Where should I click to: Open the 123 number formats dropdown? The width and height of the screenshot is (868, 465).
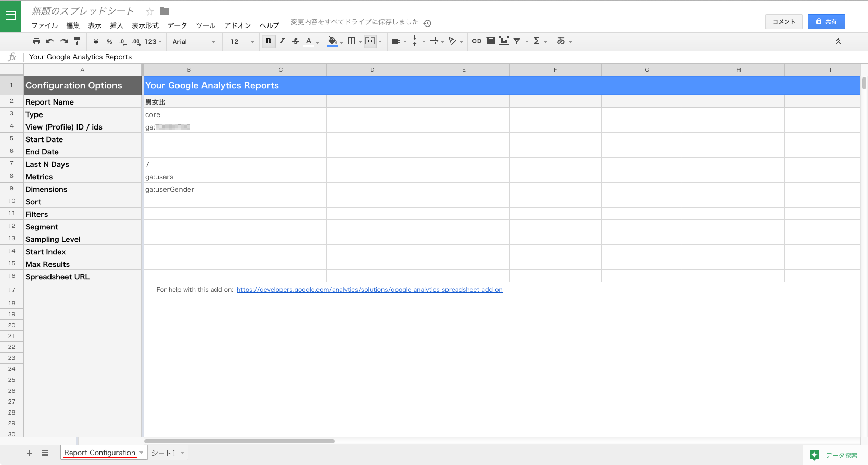(x=153, y=41)
